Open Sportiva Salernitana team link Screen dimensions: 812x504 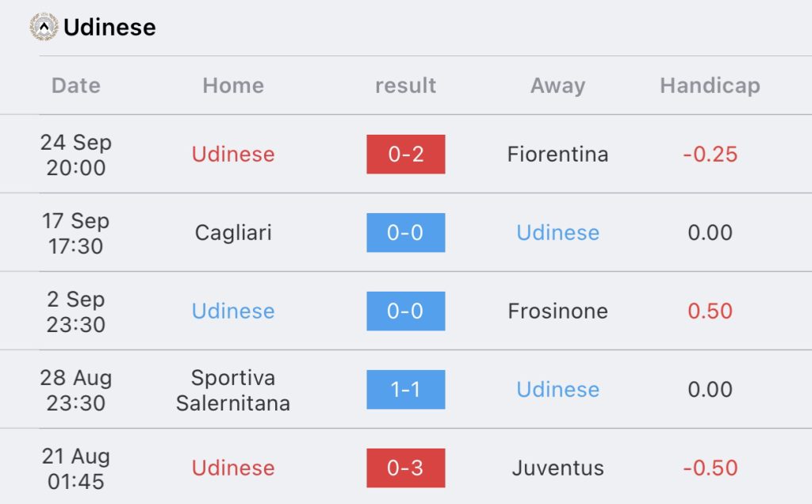pyautogui.click(x=233, y=390)
